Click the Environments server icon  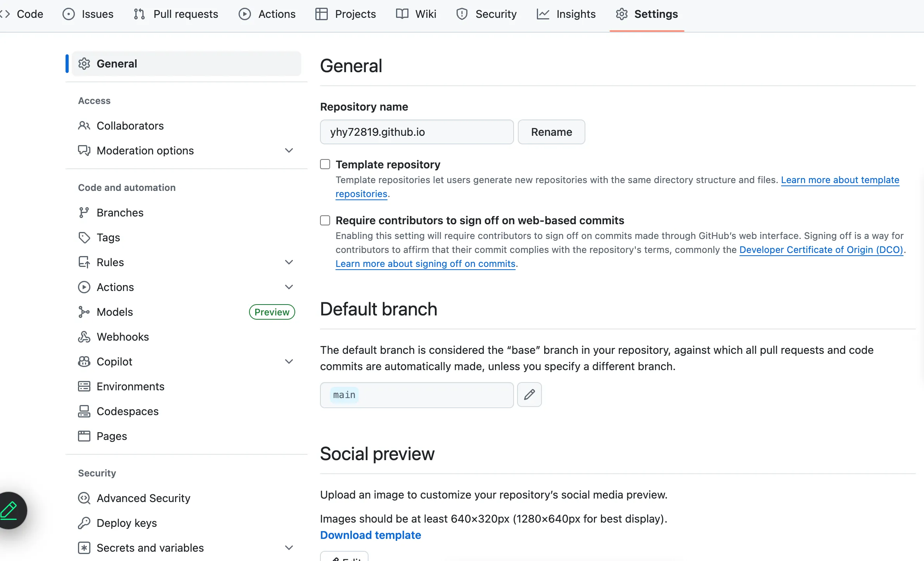pos(84,386)
